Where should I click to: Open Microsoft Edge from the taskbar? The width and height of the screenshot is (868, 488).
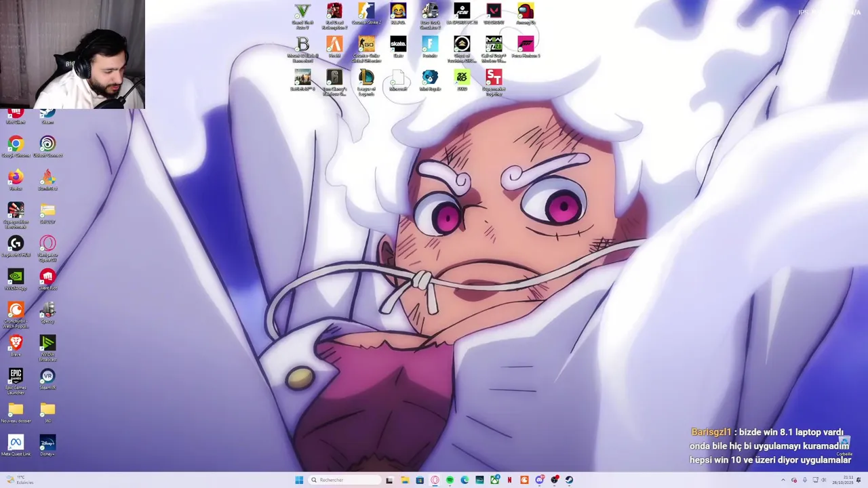(465, 480)
